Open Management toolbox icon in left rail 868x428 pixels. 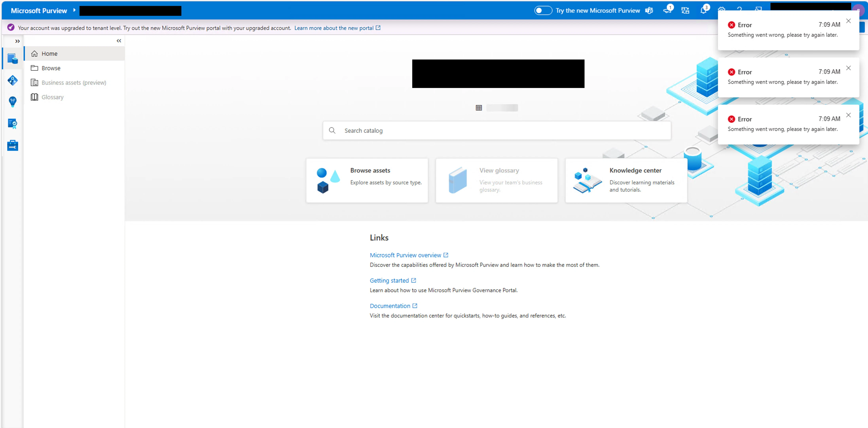click(x=12, y=146)
